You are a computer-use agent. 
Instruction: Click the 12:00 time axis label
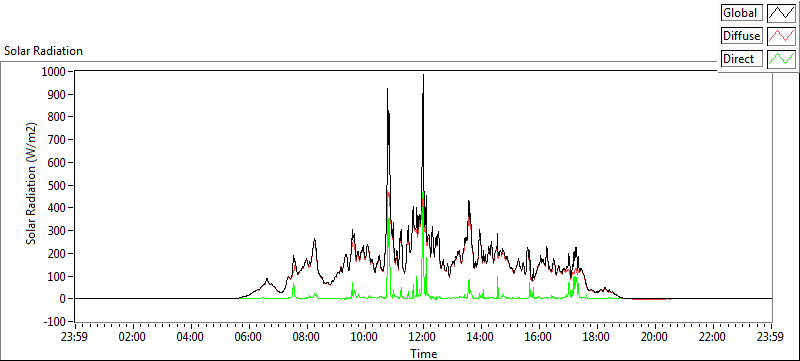423,337
